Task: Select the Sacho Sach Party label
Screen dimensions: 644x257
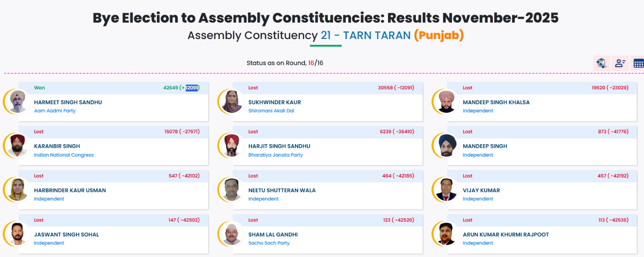Action: click(x=269, y=243)
